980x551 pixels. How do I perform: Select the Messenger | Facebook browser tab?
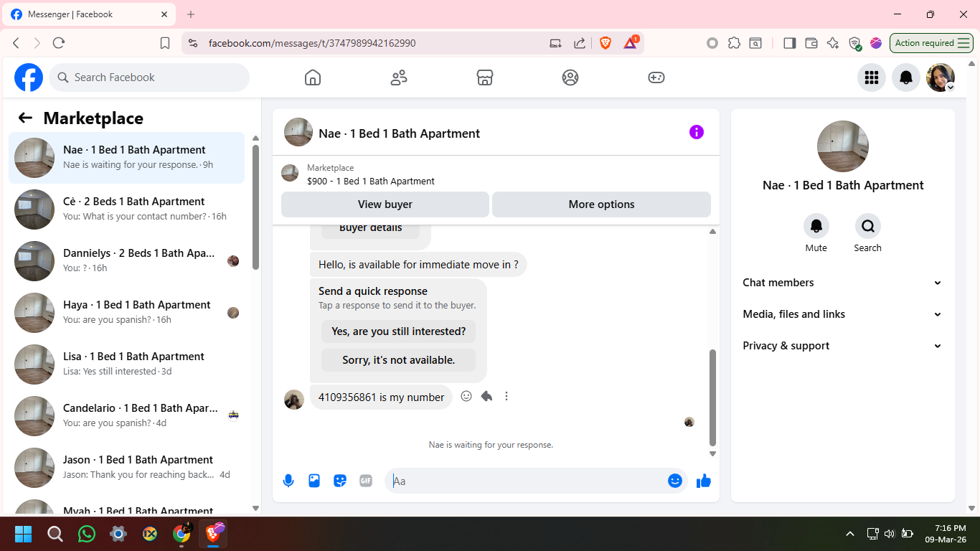pos(89,14)
